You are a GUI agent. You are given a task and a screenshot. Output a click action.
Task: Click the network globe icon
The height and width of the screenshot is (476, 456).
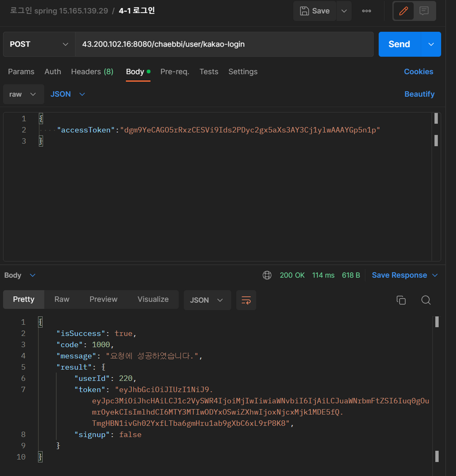click(267, 275)
